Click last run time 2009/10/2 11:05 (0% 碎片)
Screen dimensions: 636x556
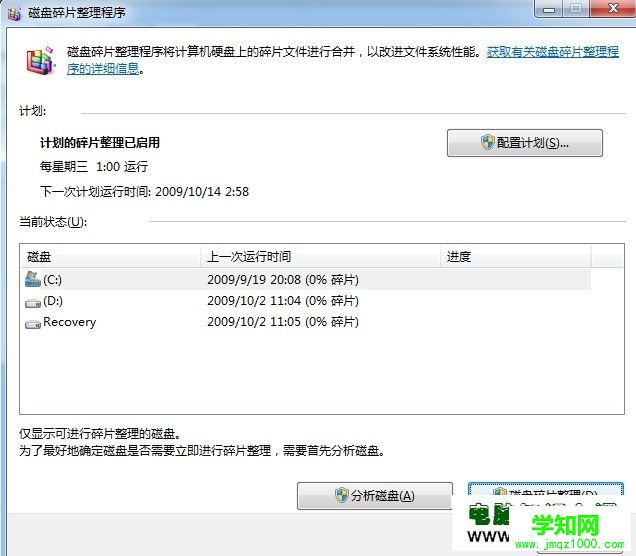click(283, 322)
